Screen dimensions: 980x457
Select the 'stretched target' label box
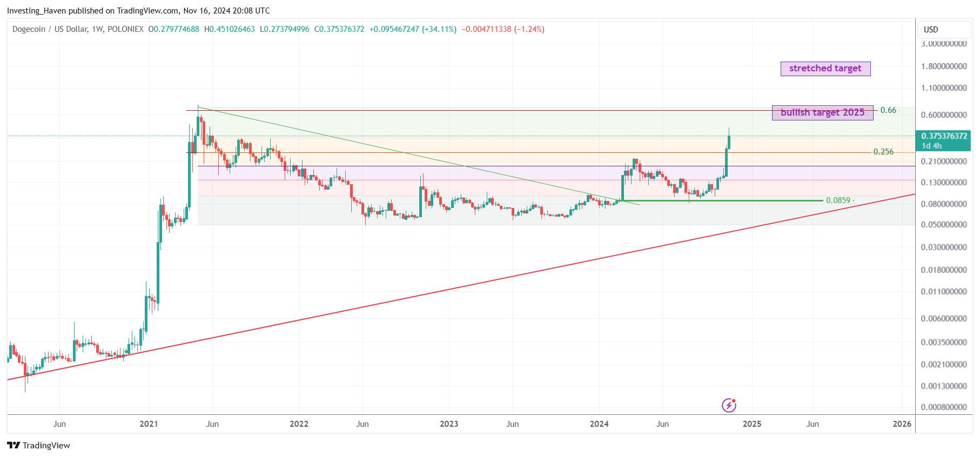click(825, 69)
